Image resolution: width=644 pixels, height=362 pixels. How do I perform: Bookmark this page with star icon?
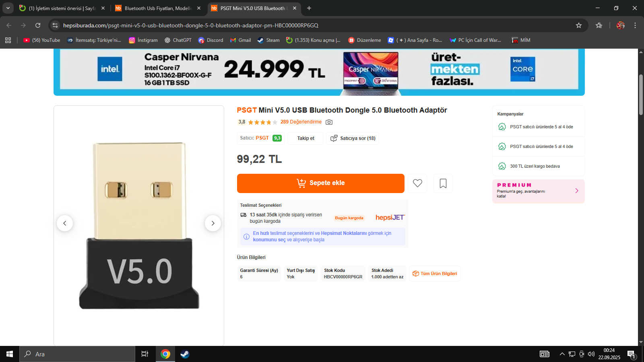click(x=579, y=25)
